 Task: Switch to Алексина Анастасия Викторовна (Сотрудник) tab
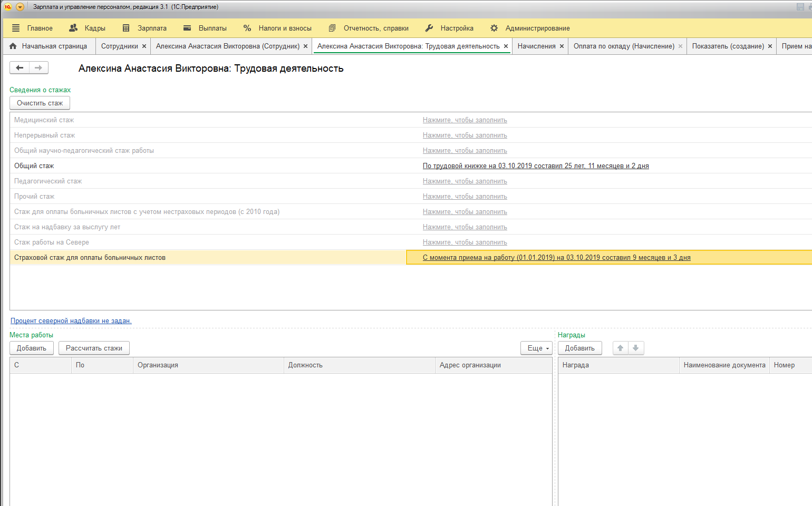228,46
